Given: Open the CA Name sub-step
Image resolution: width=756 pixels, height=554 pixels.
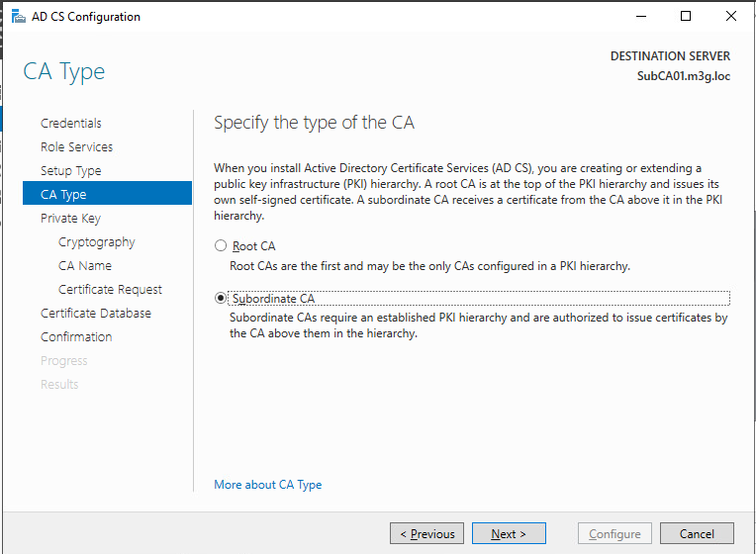Looking at the screenshot, I should pos(85,266).
